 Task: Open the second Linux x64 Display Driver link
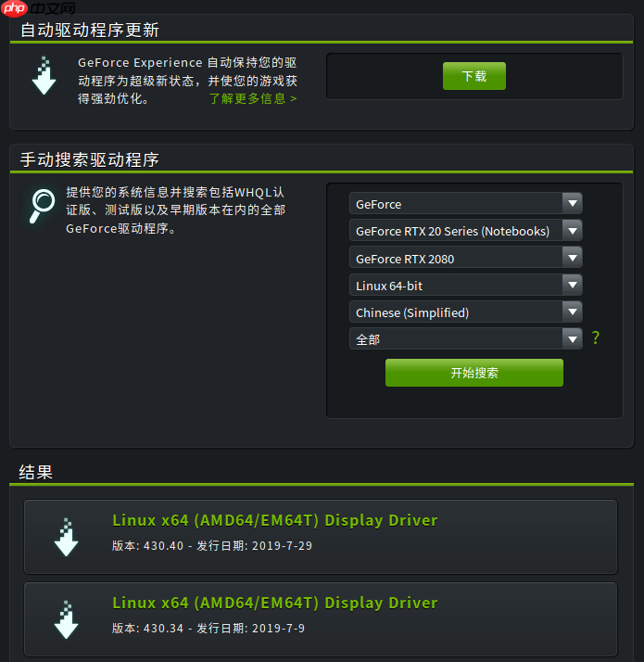point(274,603)
